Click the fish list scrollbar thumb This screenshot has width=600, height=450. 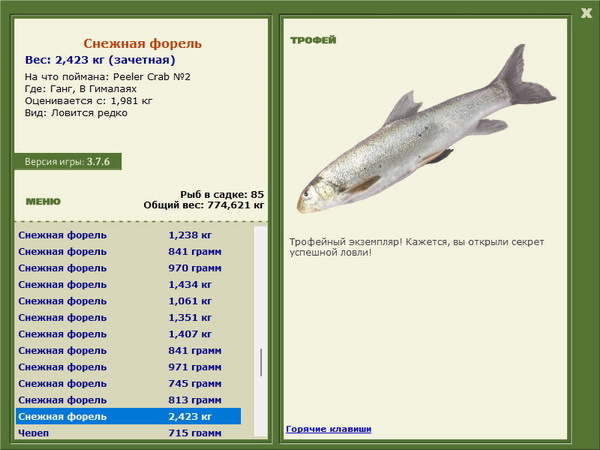[261, 362]
